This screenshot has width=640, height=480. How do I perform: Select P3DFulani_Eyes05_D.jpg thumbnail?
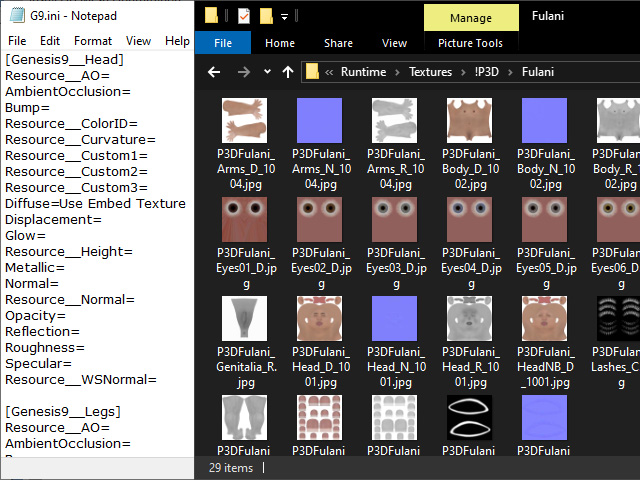pyautogui.click(x=544, y=220)
